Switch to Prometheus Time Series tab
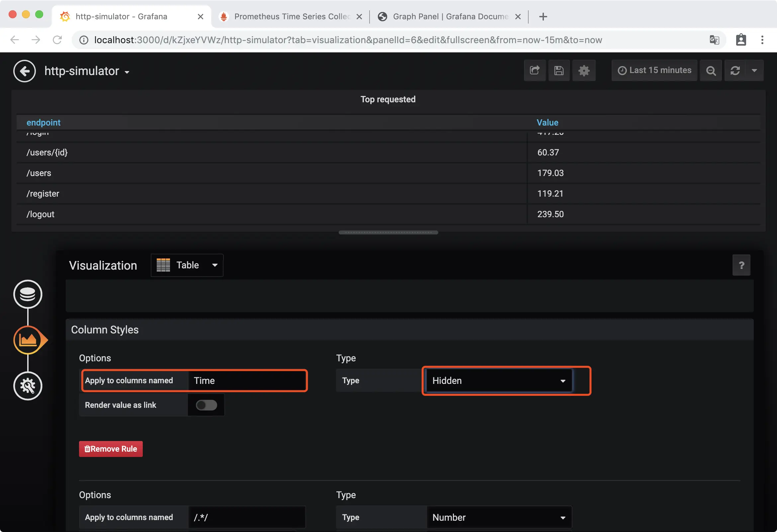The width and height of the screenshot is (777, 532). click(291, 16)
